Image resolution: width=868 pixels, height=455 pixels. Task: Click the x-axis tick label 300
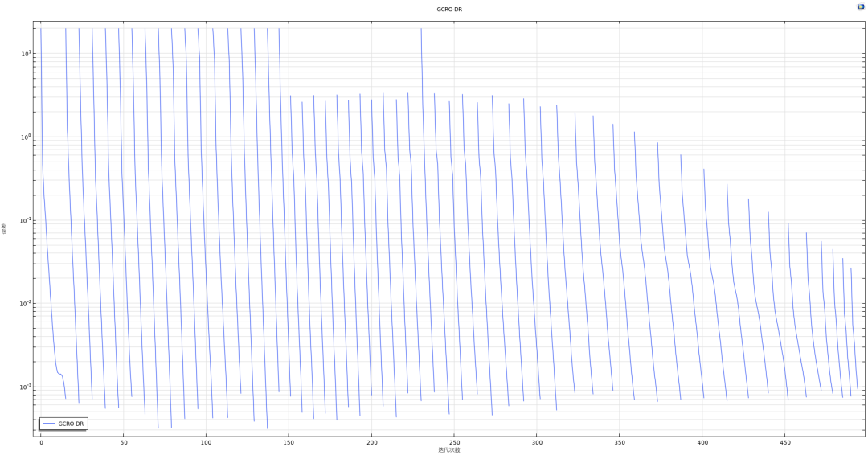537,443
